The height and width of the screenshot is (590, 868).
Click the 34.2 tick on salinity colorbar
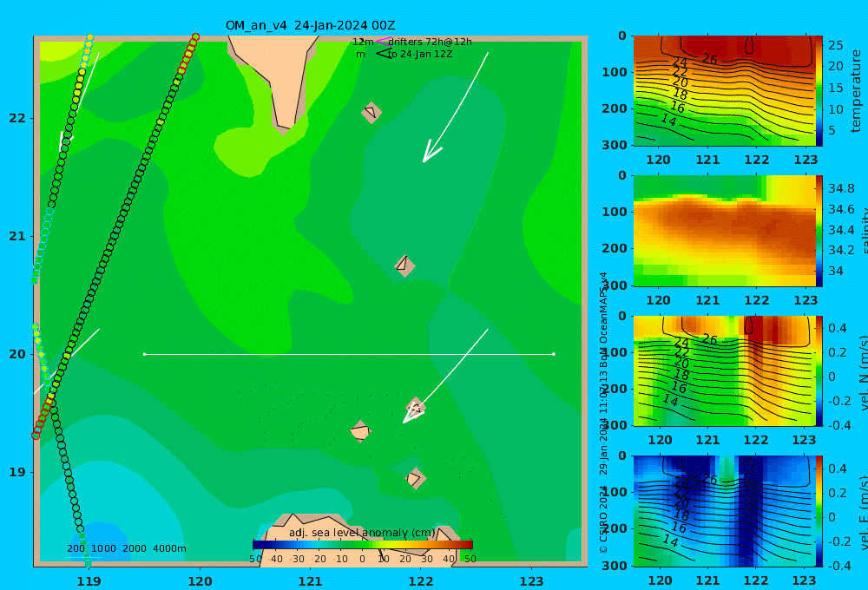(x=841, y=250)
